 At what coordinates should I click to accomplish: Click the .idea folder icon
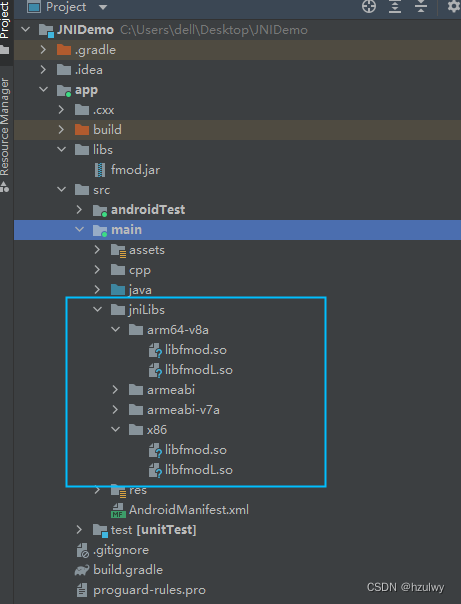(64, 70)
